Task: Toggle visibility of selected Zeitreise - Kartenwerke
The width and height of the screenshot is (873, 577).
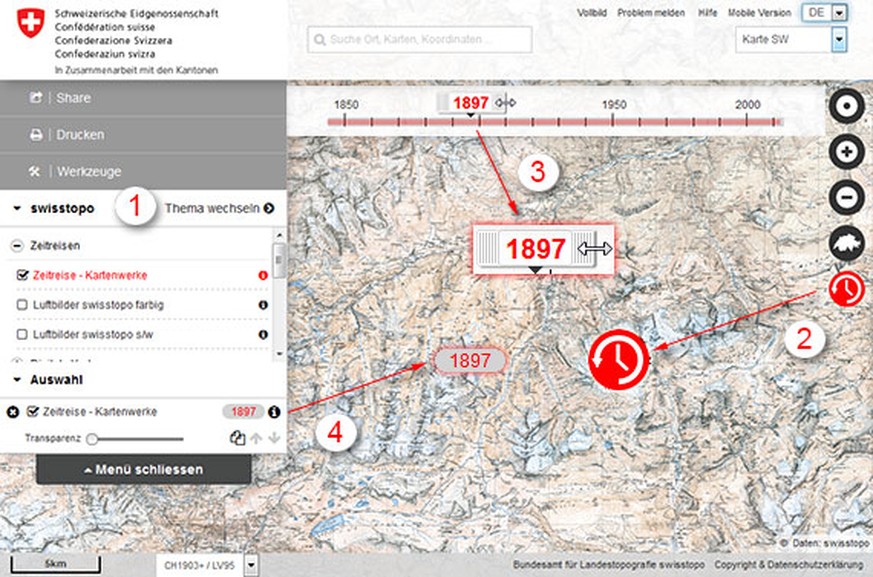Action: (x=33, y=411)
